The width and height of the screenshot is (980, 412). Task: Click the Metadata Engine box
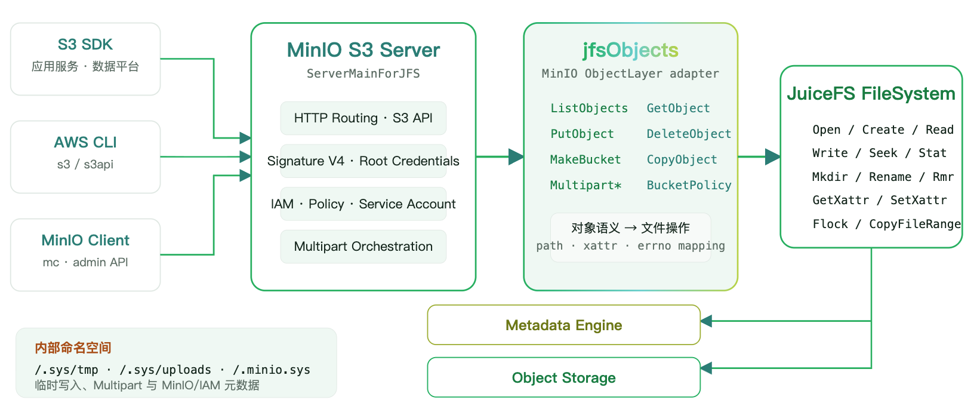pos(564,325)
